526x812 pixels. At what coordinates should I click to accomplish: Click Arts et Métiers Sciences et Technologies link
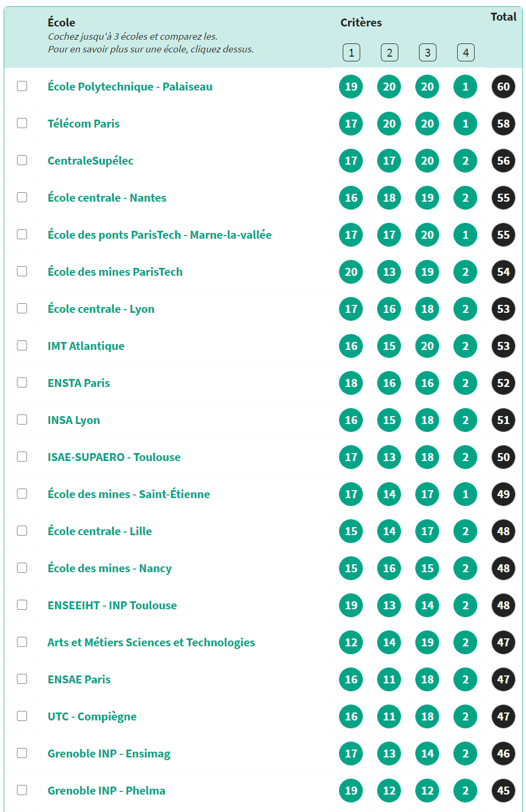click(x=151, y=643)
